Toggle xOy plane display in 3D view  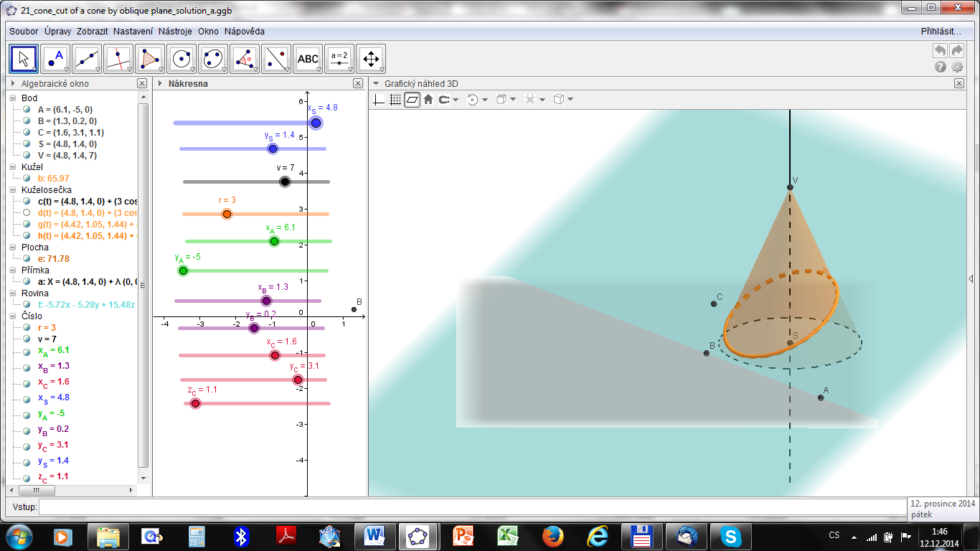tap(412, 100)
